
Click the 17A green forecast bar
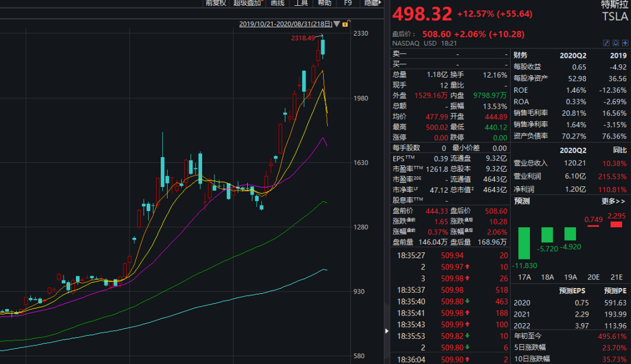(x=524, y=243)
